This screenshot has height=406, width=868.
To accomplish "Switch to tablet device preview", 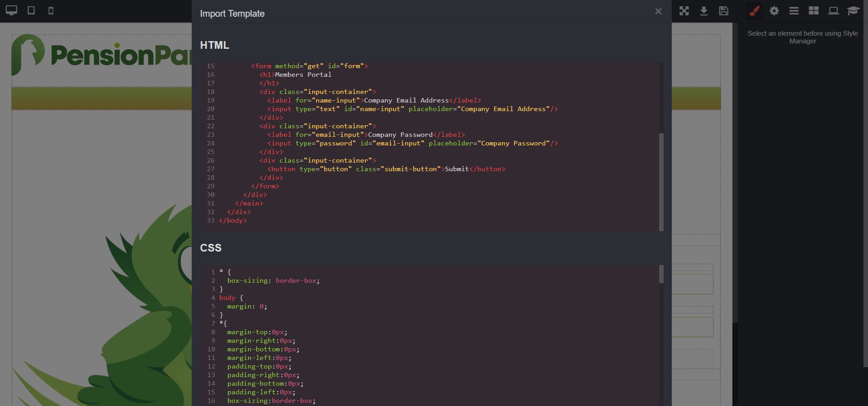I will point(31,11).
